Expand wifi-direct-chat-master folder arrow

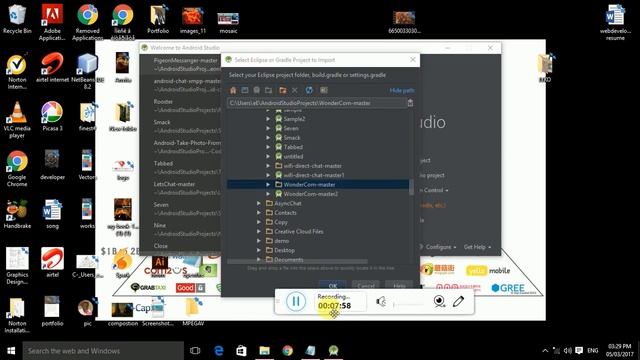(268, 166)
